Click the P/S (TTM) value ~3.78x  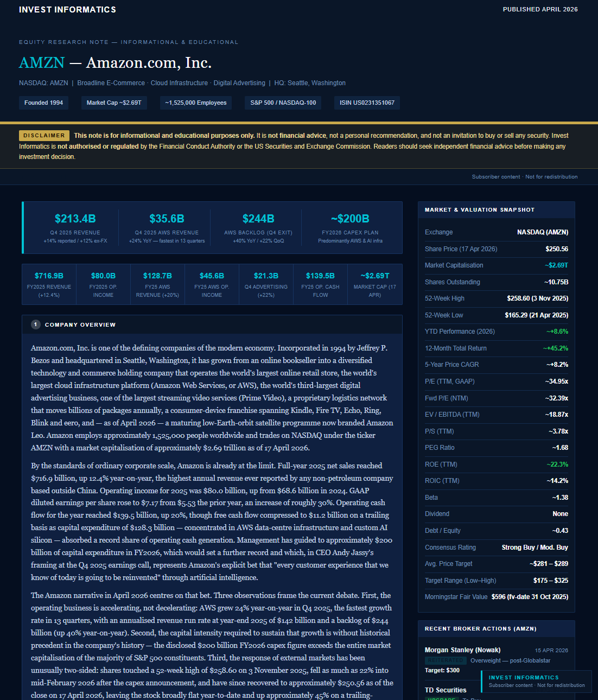point(558,431)
